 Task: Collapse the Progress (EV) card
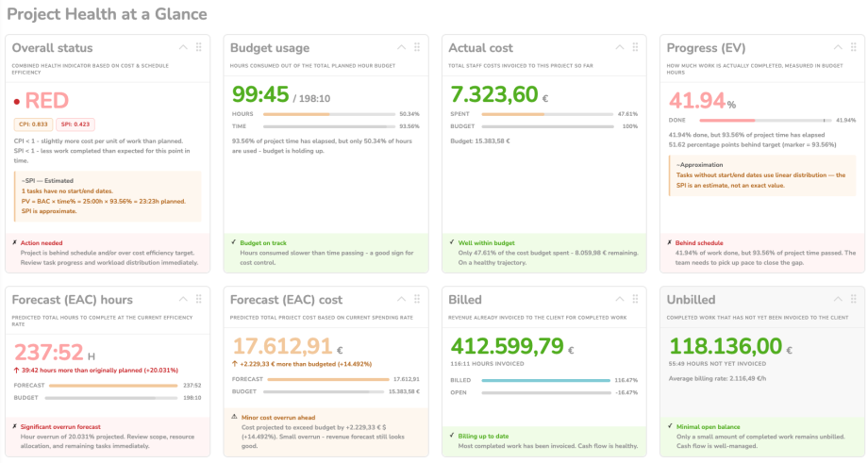838,47
